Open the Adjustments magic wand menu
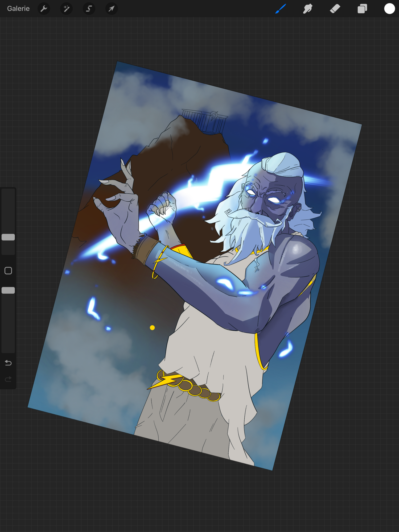This screenshot has height=532, width=399. coord(66,9)
